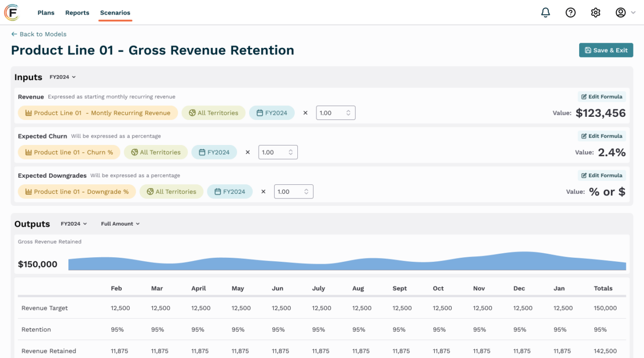This screenshot has height=358, width=644.
Task: Follow the Back to Models link
Action: tap(39, 34)
